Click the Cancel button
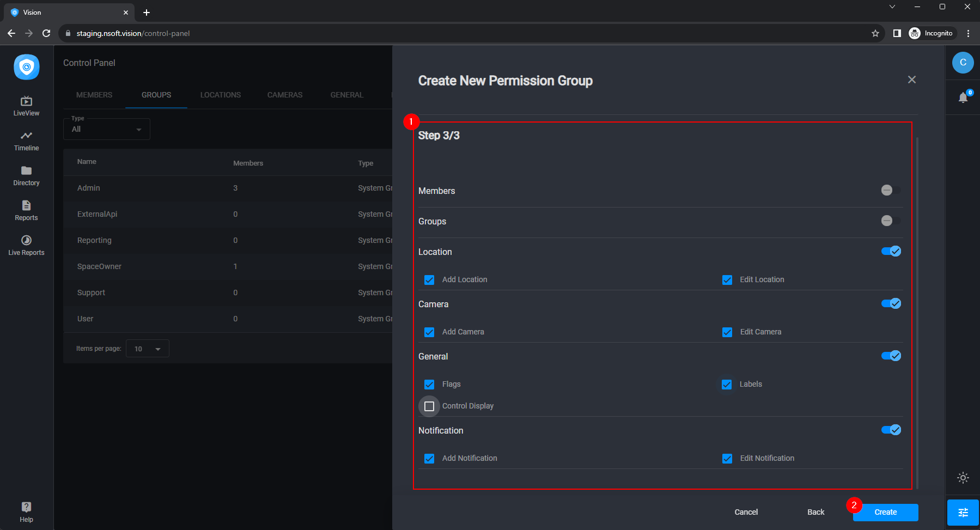The width and height of the screenshot is (980, 530). (746, 512)
